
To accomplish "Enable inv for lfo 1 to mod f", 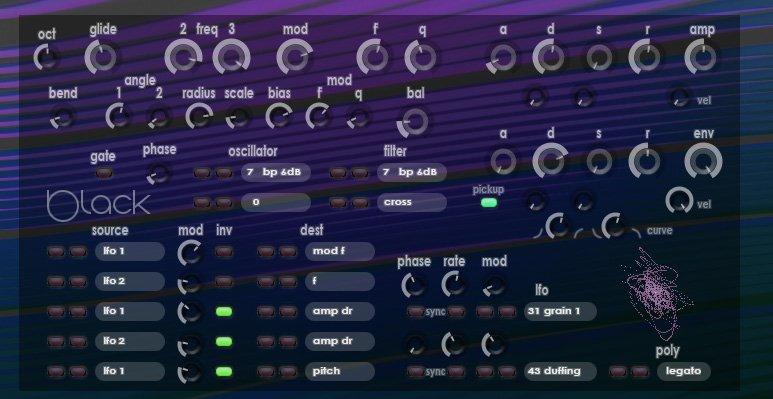I will click(x=224, y=252).
